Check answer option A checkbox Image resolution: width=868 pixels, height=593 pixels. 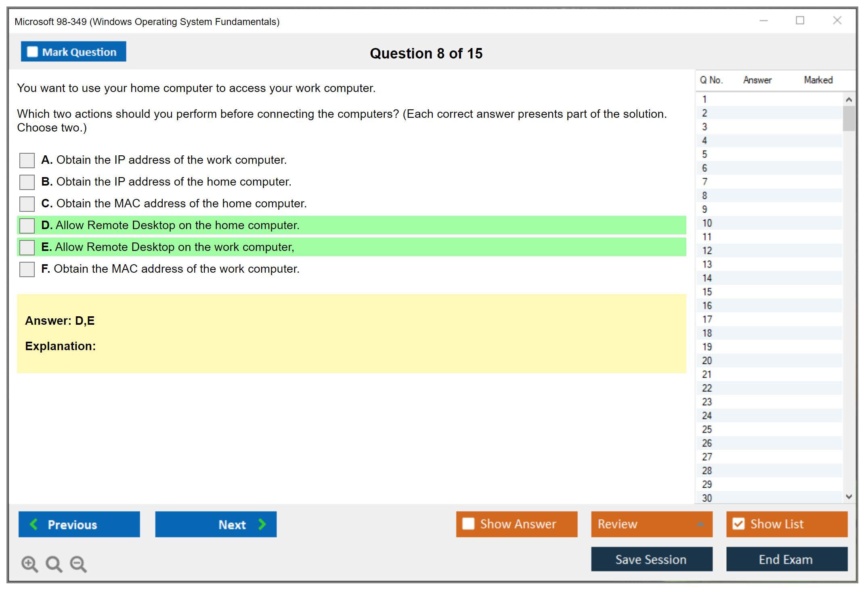tap(27, 160)
